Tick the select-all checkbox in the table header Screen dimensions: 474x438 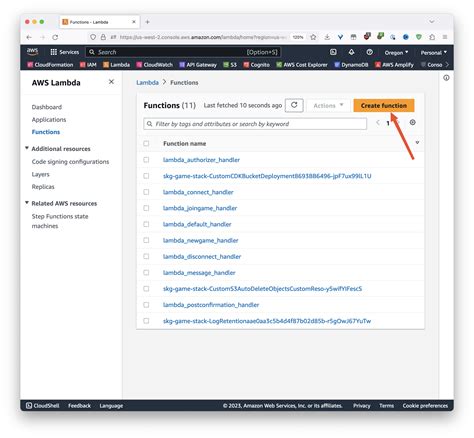click(146, 143)
